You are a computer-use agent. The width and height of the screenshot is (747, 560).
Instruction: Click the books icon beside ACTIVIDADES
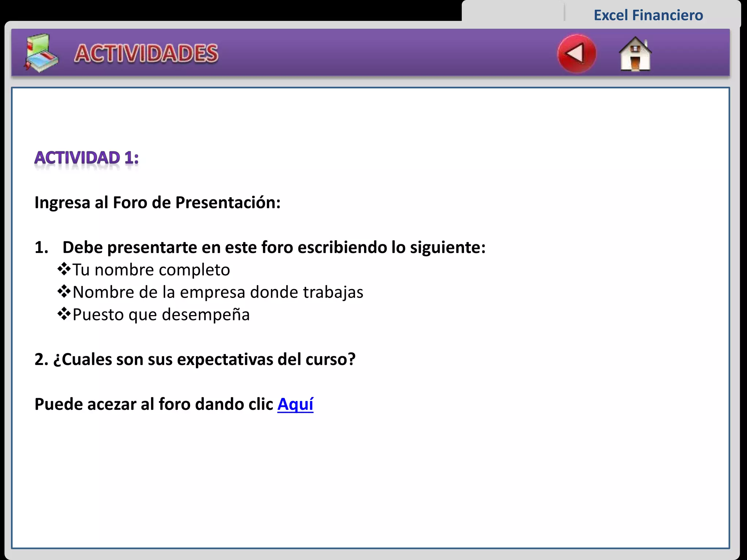pos(41,53)
